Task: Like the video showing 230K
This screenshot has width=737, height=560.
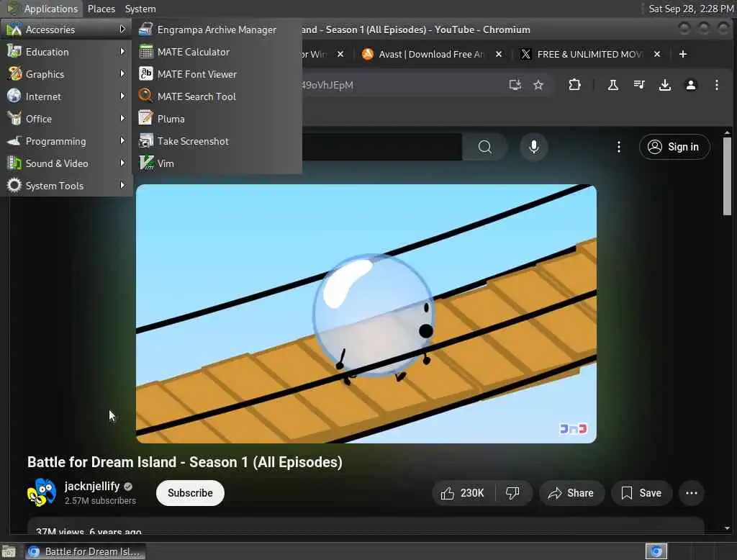Action: (x=463, y=493)
